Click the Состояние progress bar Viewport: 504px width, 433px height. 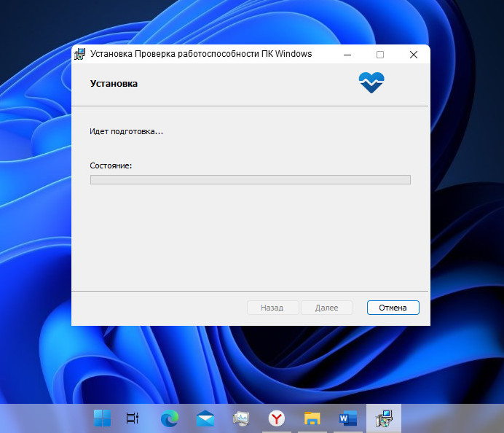[x=251, y=179]
